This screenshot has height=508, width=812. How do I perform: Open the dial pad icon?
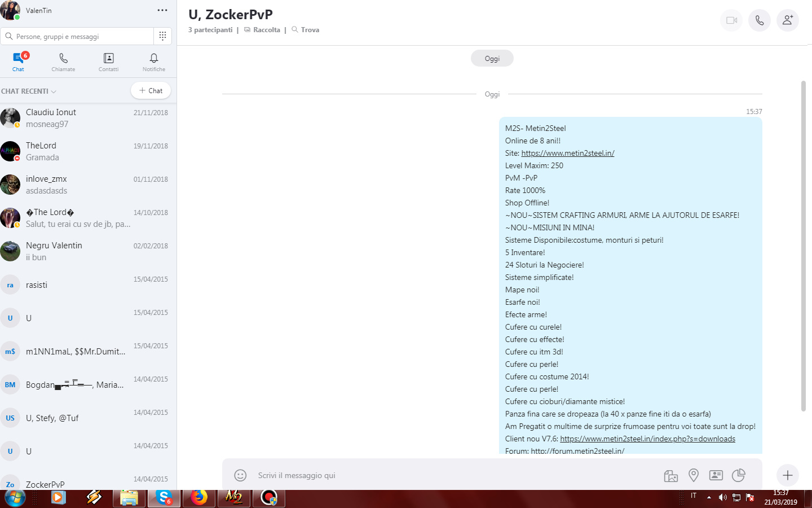pyautogui.click(x=162, y=36)
